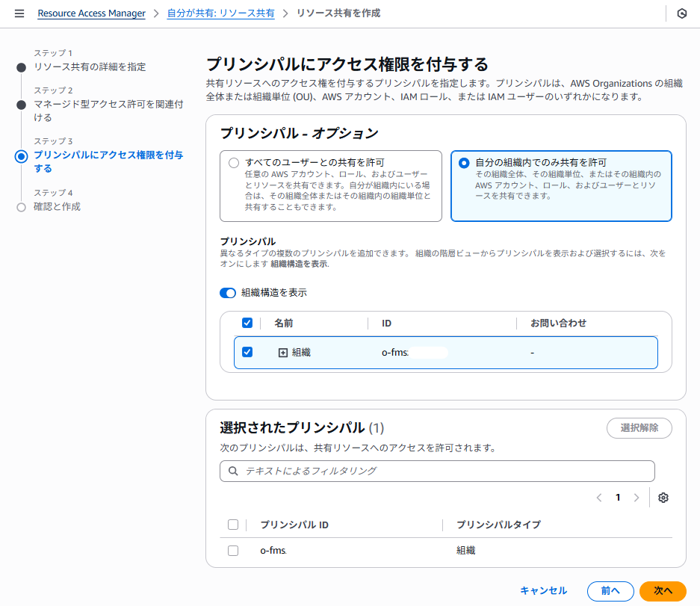Go to step 2 マネージド型アクセス許可を関連付ける

[108, 111]
